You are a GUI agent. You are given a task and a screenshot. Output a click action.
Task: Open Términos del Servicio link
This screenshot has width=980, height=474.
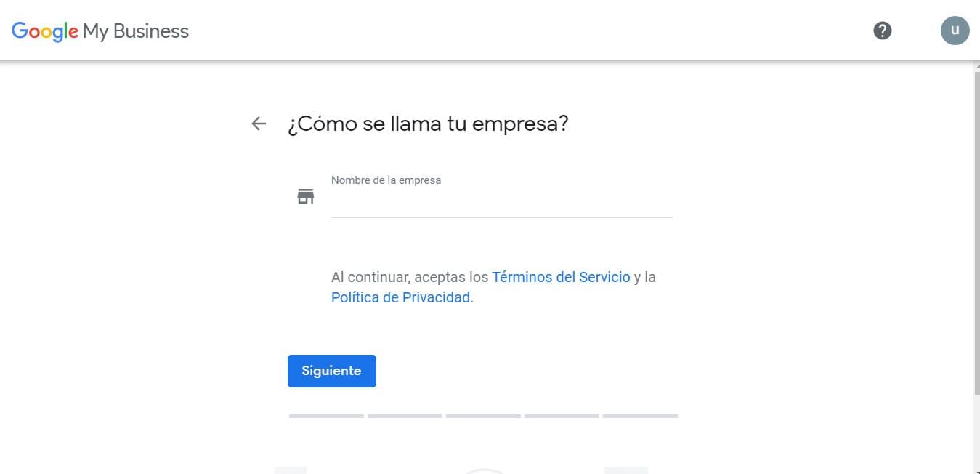tap(561, 277)
